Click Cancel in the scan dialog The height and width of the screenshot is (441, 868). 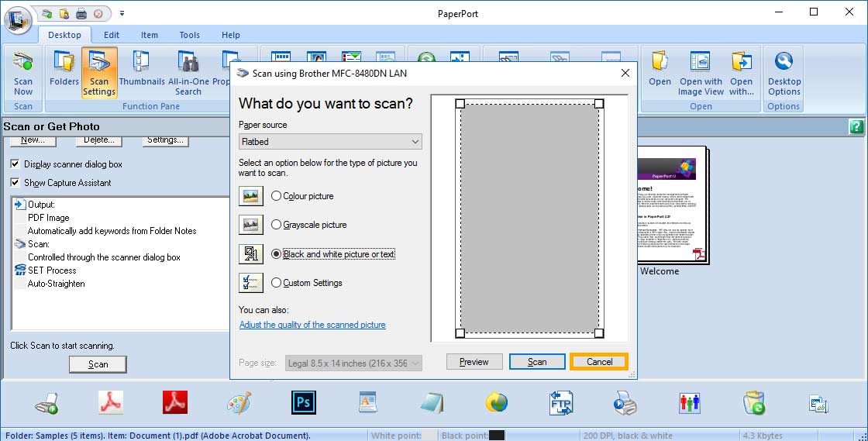tap(600, 362)
